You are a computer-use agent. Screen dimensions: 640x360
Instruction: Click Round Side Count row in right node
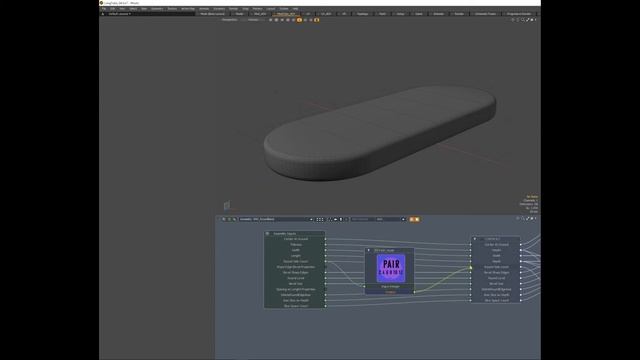[x=496, y=267]
